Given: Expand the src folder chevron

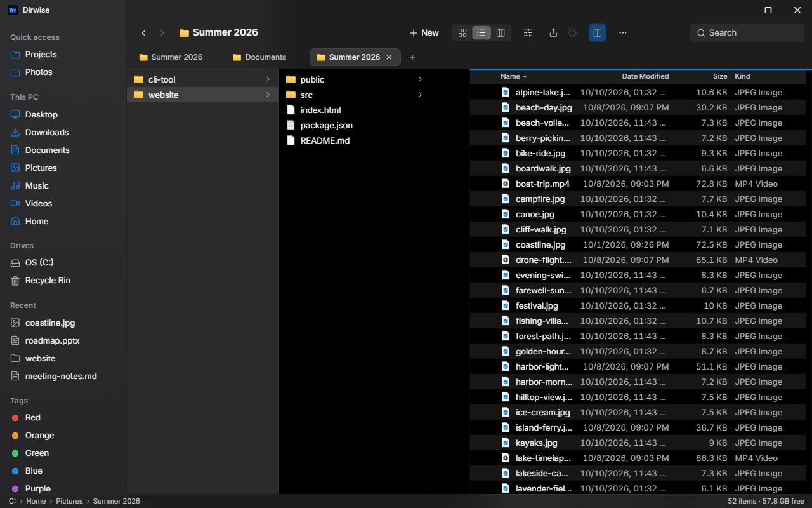Looking at the screenshot, I should 420,95.
